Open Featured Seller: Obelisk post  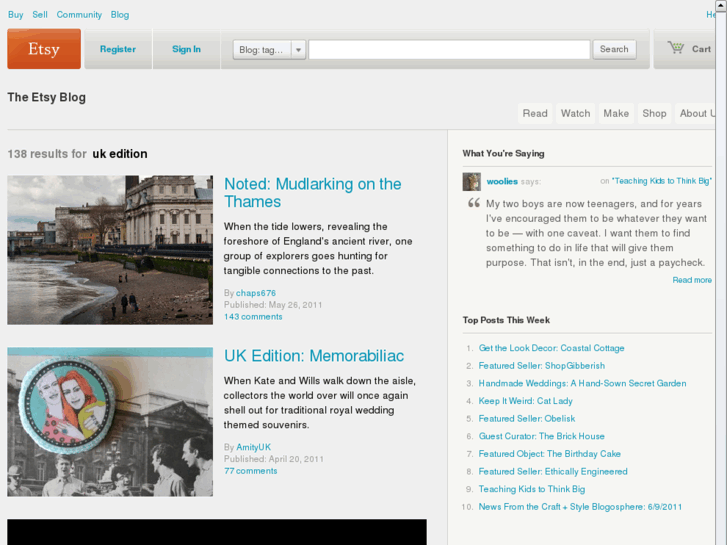click(x=527, y=419)
